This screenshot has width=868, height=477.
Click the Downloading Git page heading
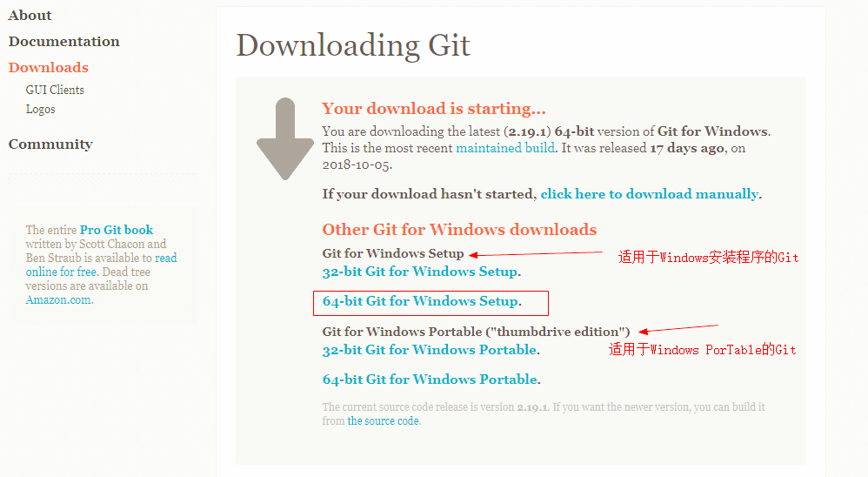tap(353, 46)
